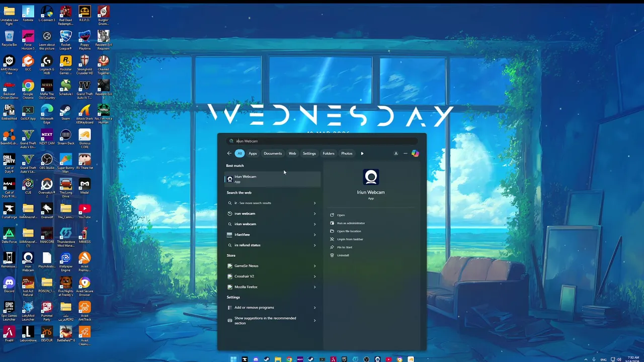Open volume control in system tray
Image resolution: width=644 pixels, height=362 pixels.
tap(619, 359)
